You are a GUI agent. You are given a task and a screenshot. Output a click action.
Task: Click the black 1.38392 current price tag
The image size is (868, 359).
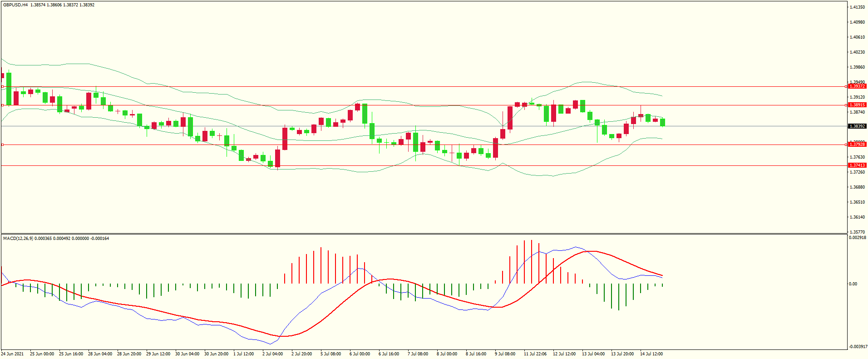(858, 126)
